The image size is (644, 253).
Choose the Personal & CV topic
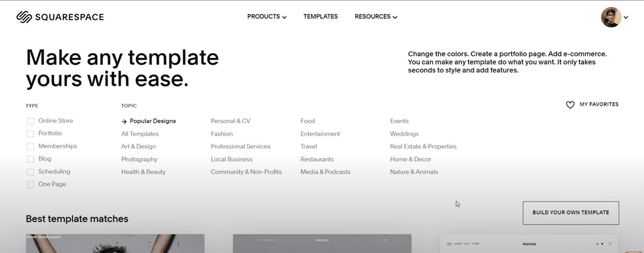[x=231, y=121]
